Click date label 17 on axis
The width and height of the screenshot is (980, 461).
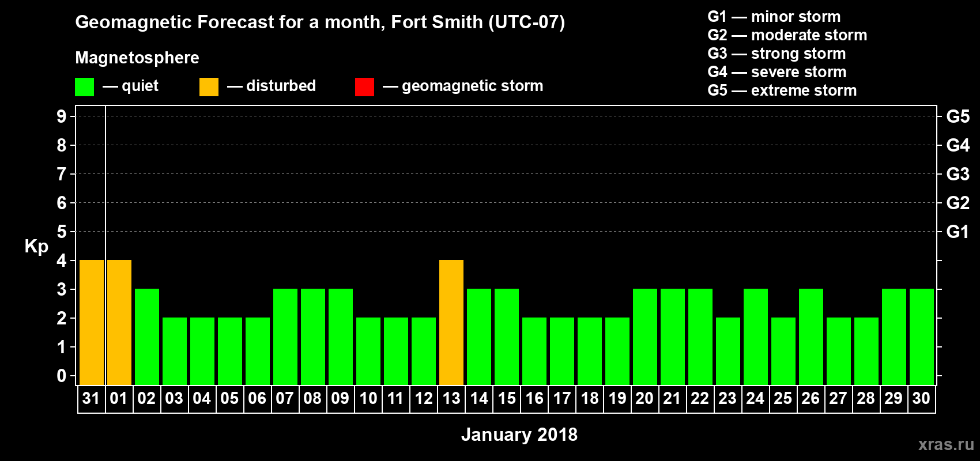point(561,398)
